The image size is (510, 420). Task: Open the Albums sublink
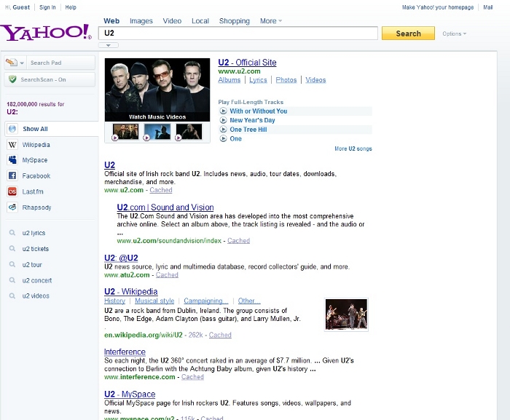[229, 79]
